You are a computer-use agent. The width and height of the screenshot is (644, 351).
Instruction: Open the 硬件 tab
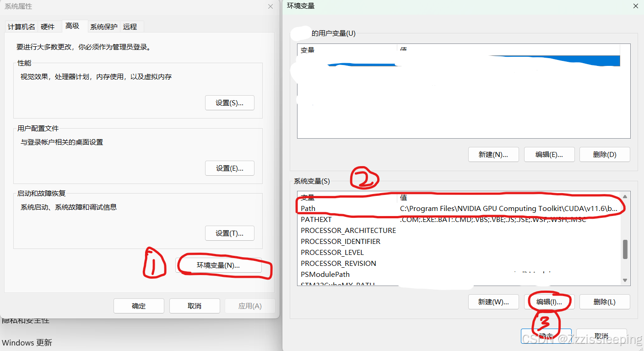pos(48,27)
